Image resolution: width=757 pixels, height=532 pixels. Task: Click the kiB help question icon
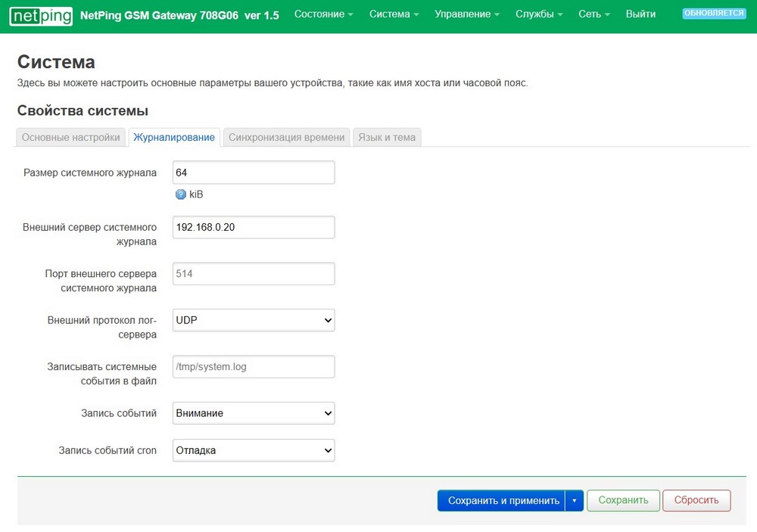(180, 194)
